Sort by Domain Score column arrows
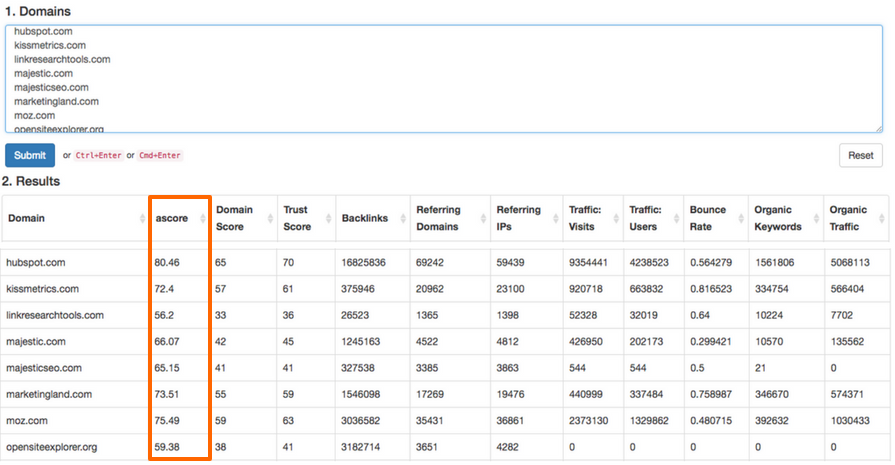The width and height of the screenshot is (895, 465). [270, 218]
